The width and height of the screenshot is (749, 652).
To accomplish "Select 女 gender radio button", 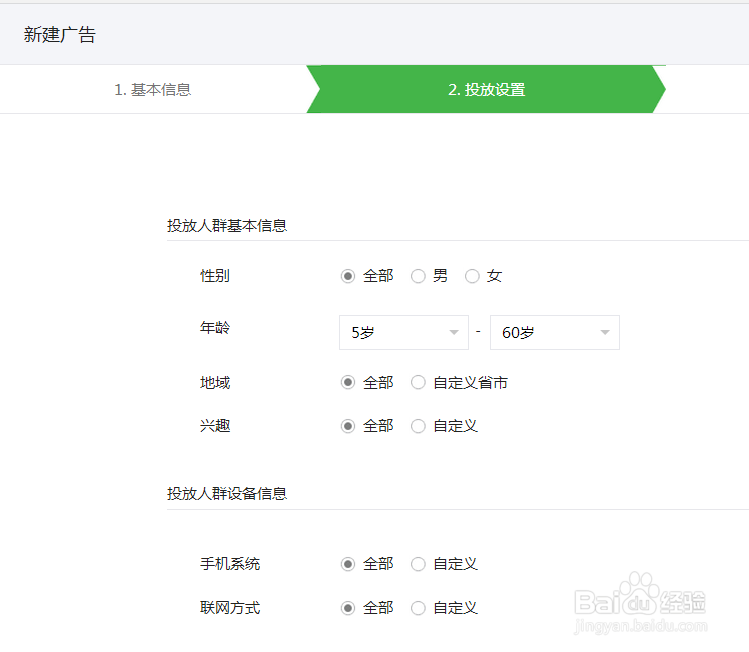I will (472, 276).
